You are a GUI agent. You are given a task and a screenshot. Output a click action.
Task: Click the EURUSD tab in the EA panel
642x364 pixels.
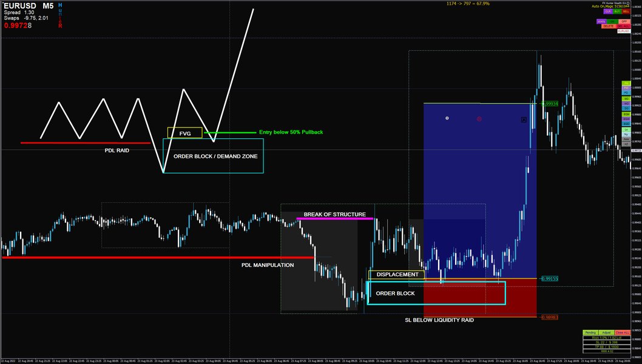[x=624, y=31]
